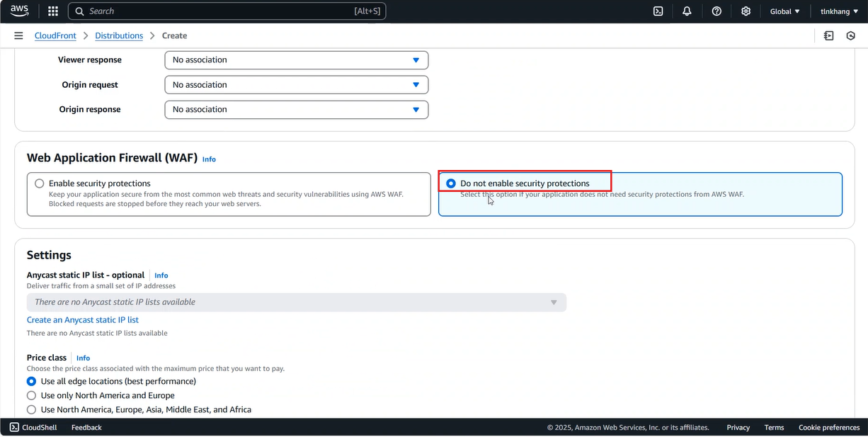Open the services grid menu icon
The height and width of the screenshot is (437, 868).
(x=53, y=11)
